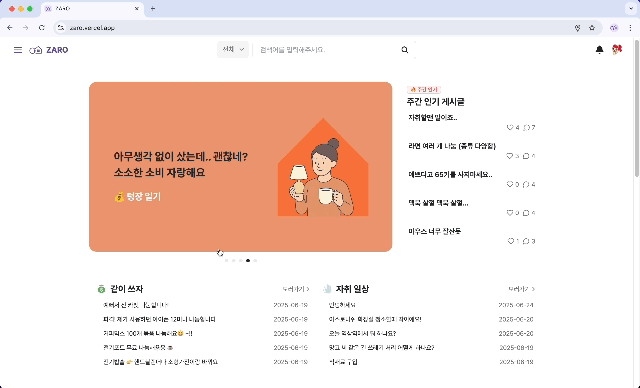Open the first weekly popular post title
The height and width of the screenshot is (388, 640).
433,118
